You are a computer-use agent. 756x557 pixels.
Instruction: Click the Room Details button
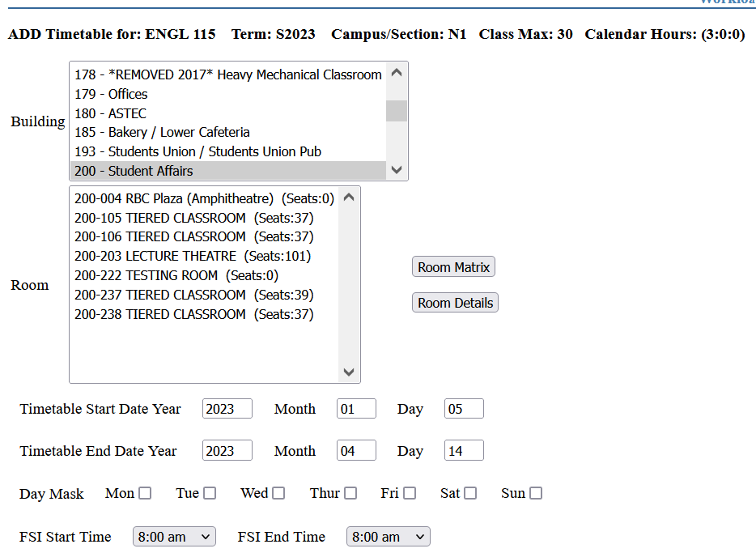coord(455,303)
